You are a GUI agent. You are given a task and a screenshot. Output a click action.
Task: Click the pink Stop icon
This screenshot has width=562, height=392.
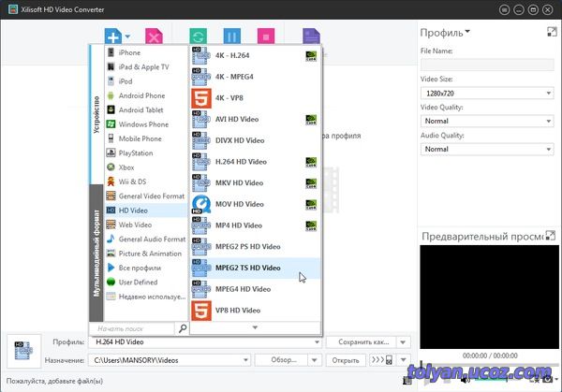pyautogui.click(x=266, y=36)
